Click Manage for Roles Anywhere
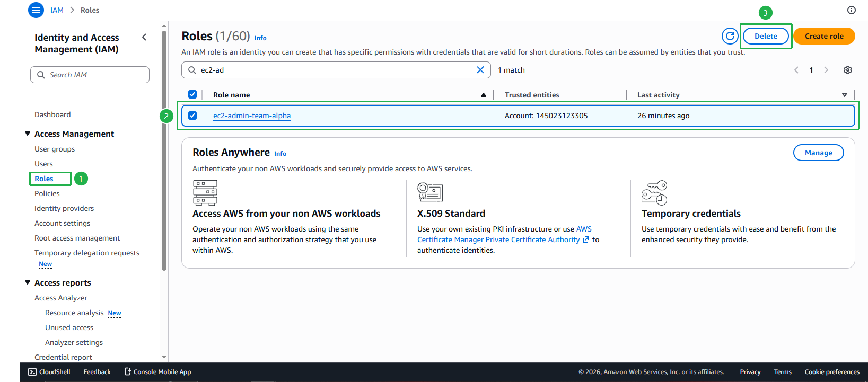Viewport: 868px width, 382px height. click(x=818, y=153)
